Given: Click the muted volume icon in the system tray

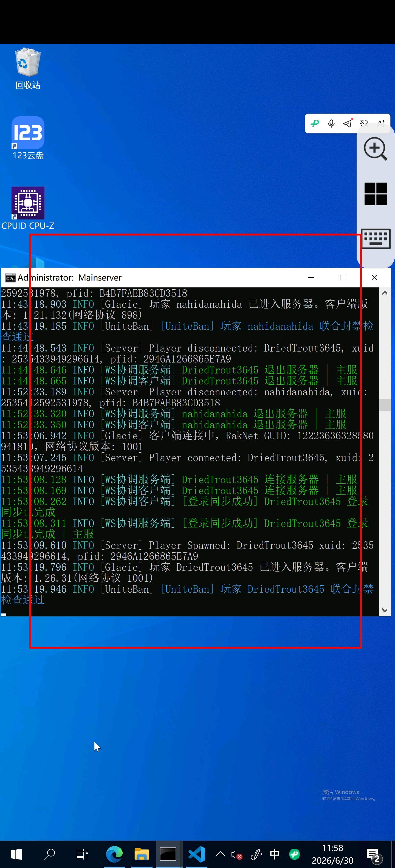Looking at the screenshot, I should click(x=237, y=854).
